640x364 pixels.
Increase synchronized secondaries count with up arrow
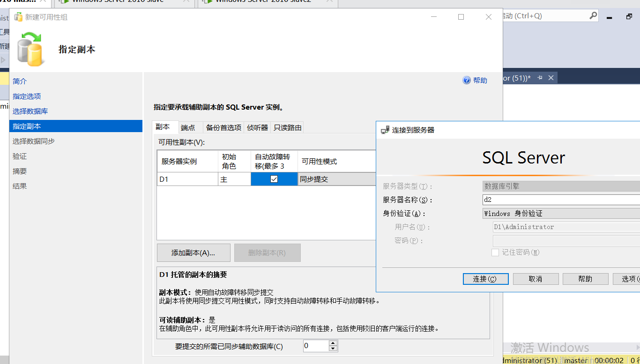(x=333, y=343)
